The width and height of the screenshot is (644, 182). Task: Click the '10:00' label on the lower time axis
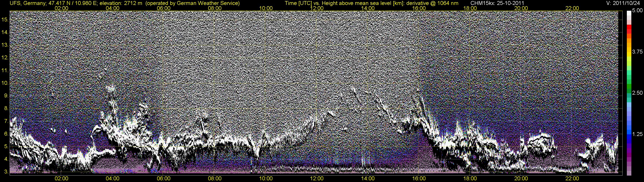(x=266, y=179)
